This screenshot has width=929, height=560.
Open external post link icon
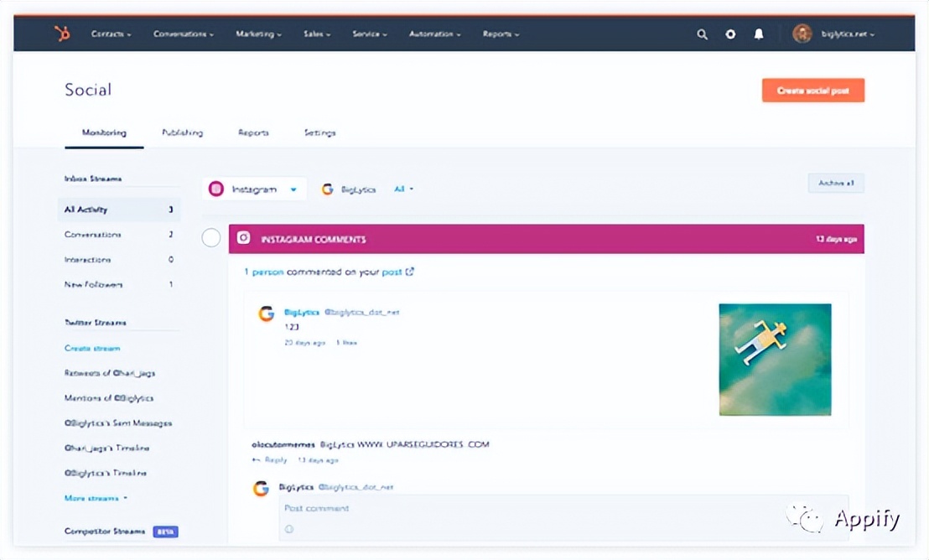410,272
